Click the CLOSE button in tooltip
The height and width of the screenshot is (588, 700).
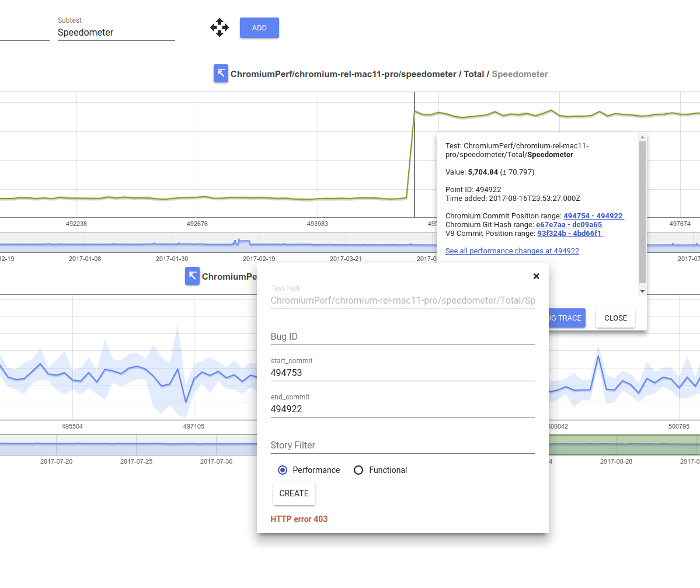click(x=615, y=318)
